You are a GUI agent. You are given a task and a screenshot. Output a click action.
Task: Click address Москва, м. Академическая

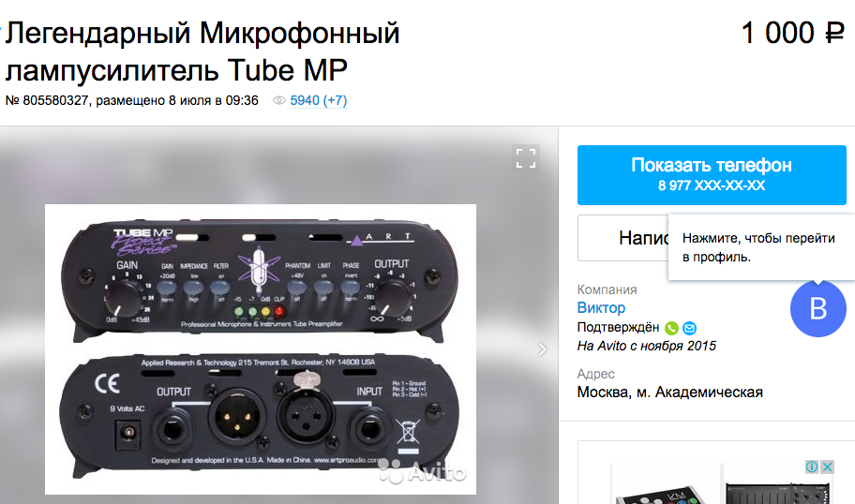[x=669, y=393]
